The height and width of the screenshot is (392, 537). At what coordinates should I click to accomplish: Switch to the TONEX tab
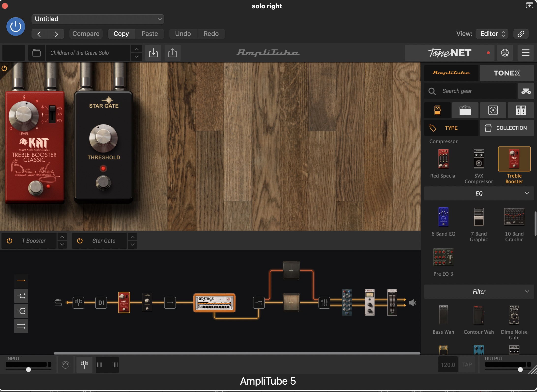[x=507, y=73]
